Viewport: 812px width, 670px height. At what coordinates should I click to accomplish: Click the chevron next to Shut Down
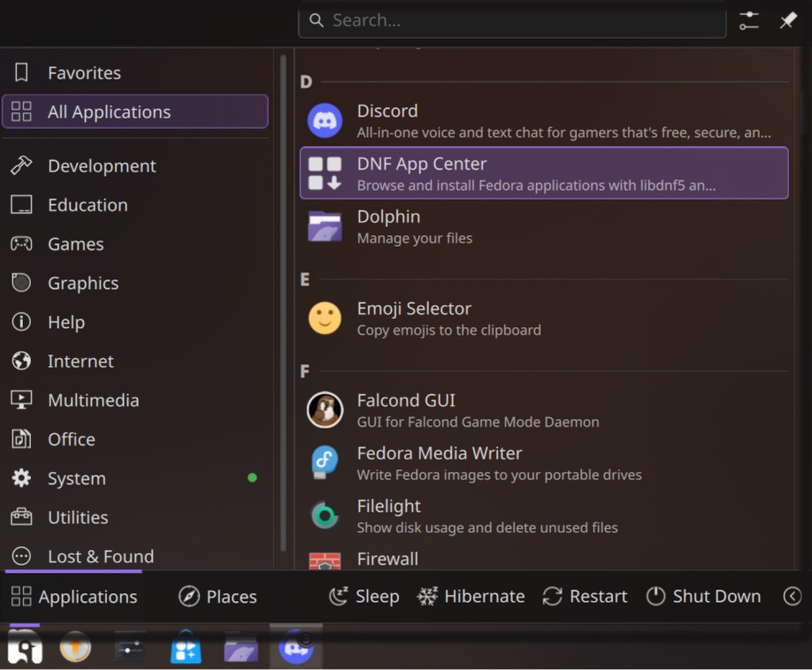(x=793, y=596)
